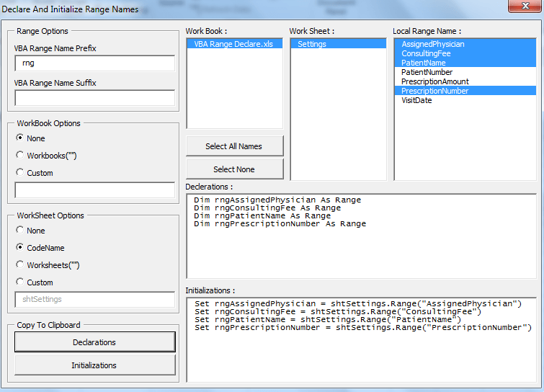
Task: Click the Set rngPrescriptionNumber initialization line
Action: point(363,327)
